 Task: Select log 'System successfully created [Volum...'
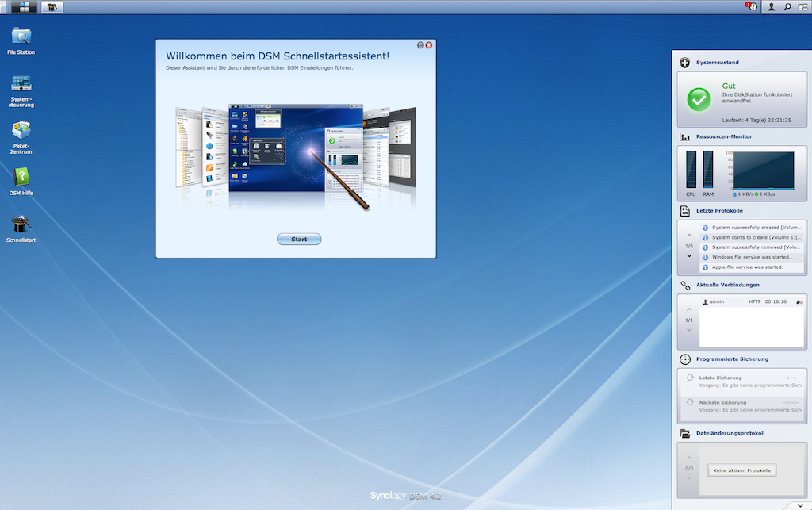click(752, 228)
